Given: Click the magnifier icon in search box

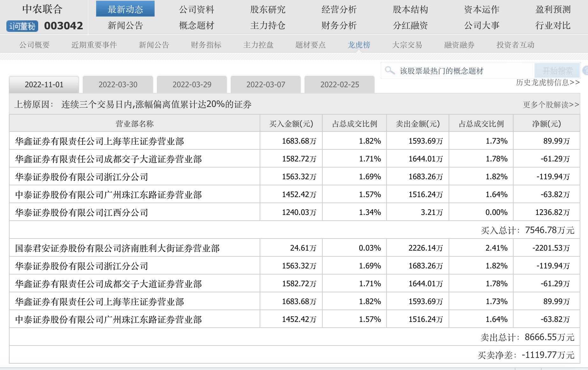Looking at the screenshot, I should 389,70.
